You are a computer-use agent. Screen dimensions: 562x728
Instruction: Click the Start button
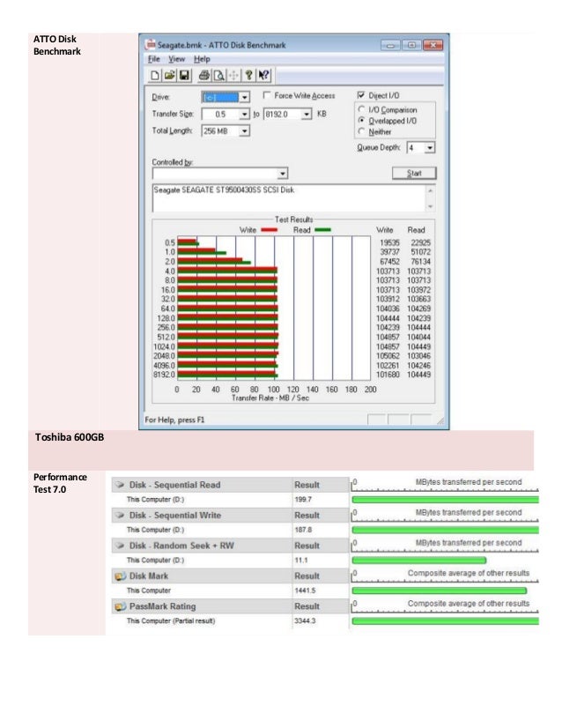click(414, 173)
